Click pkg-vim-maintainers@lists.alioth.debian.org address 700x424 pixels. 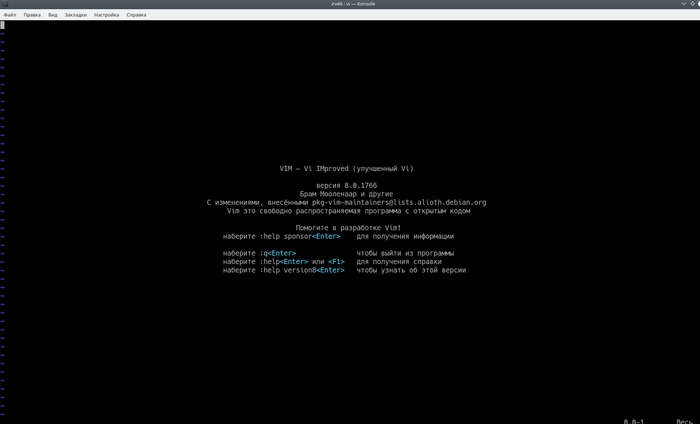point(399,202)
